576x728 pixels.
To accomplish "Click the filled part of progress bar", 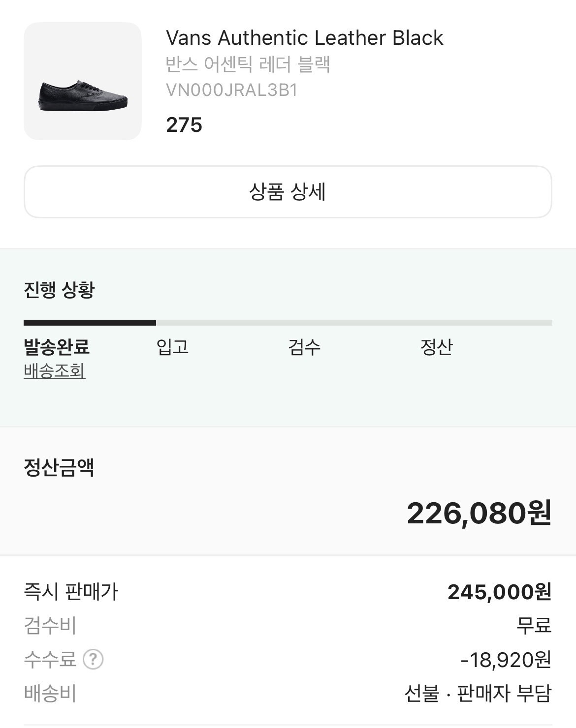I will click(x=90, y=323).
